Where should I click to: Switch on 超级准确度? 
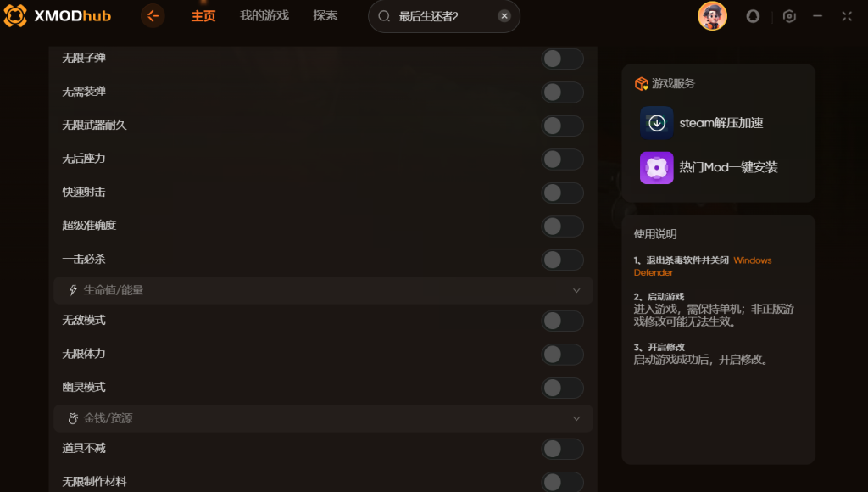[562, 226]
